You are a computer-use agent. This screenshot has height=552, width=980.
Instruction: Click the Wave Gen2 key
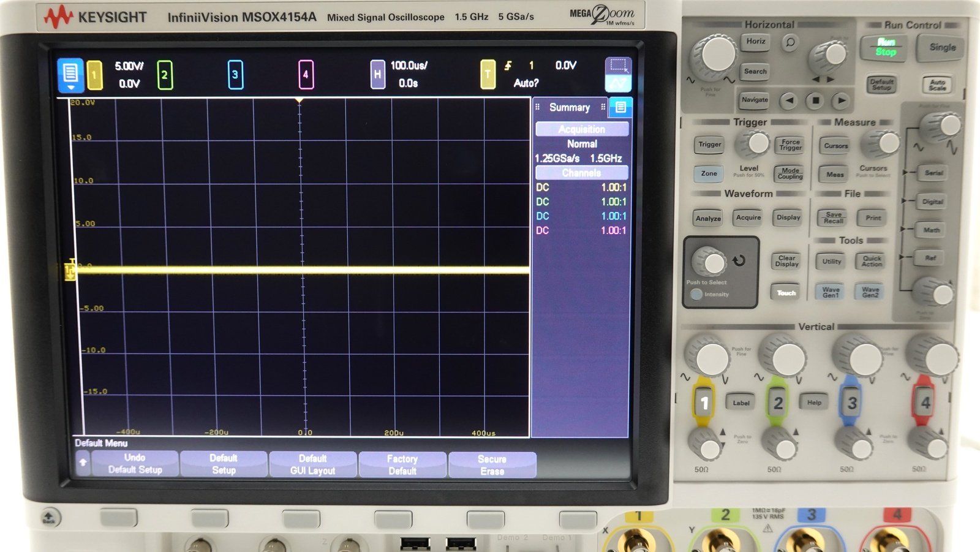coord(870,292)
